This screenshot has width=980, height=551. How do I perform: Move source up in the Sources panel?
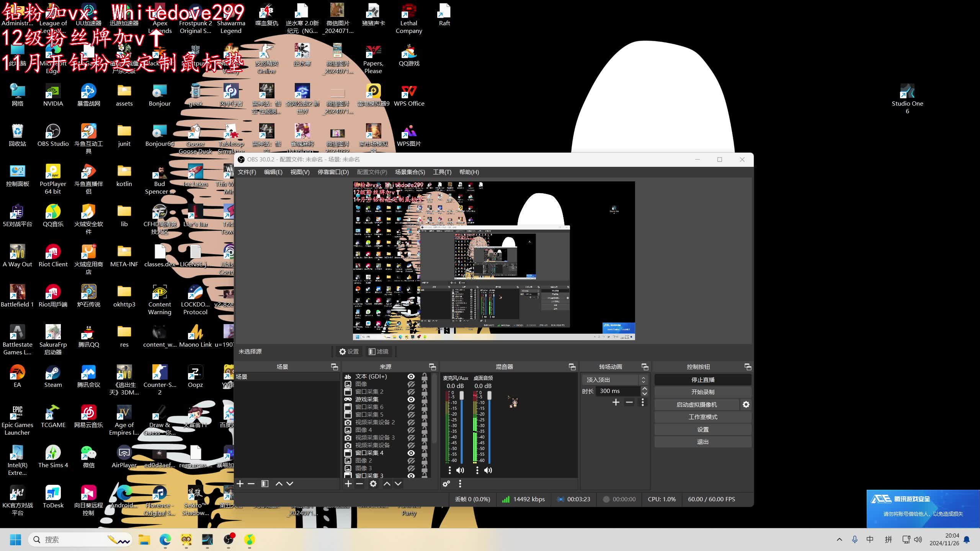(x=387, y=484)
